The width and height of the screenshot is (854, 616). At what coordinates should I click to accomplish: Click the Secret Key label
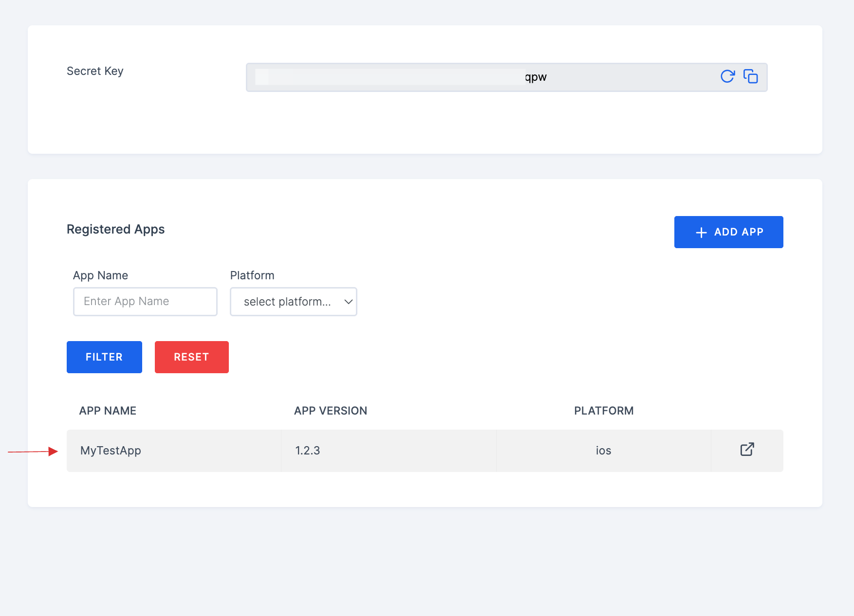pos(95,71)
